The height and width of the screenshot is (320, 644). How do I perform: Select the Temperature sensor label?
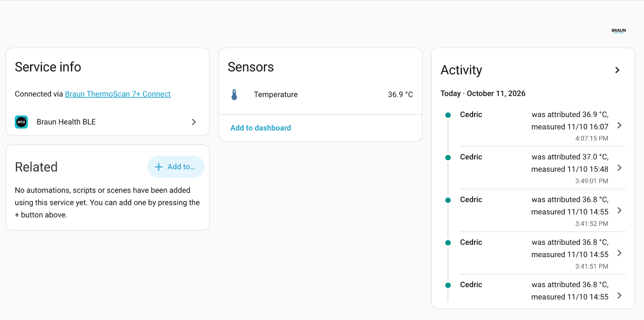click(276, 94)
